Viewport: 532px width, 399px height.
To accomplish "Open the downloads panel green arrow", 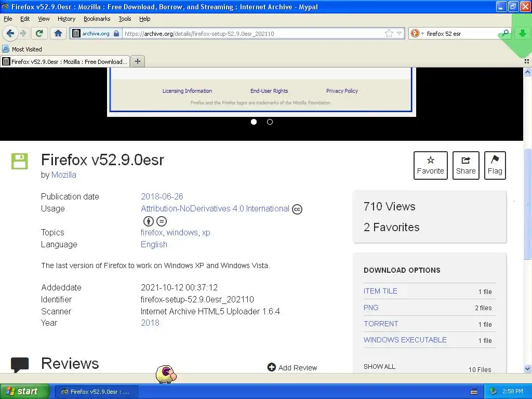I will (x=523, y=33).
